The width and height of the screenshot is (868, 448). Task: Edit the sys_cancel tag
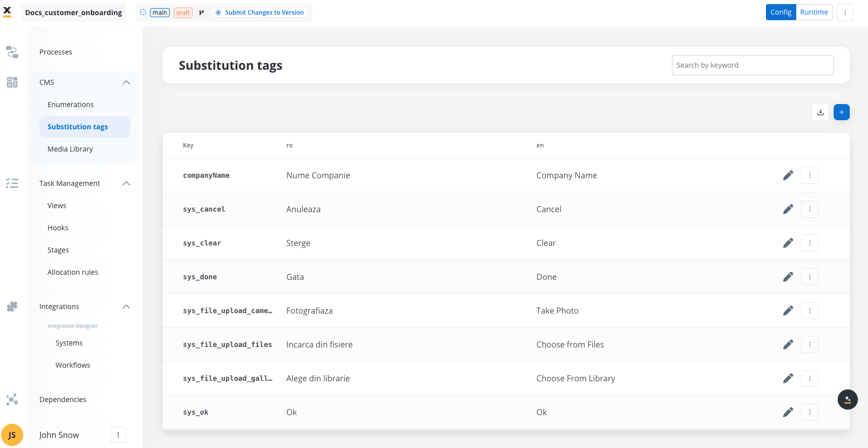tap(788, 209)
